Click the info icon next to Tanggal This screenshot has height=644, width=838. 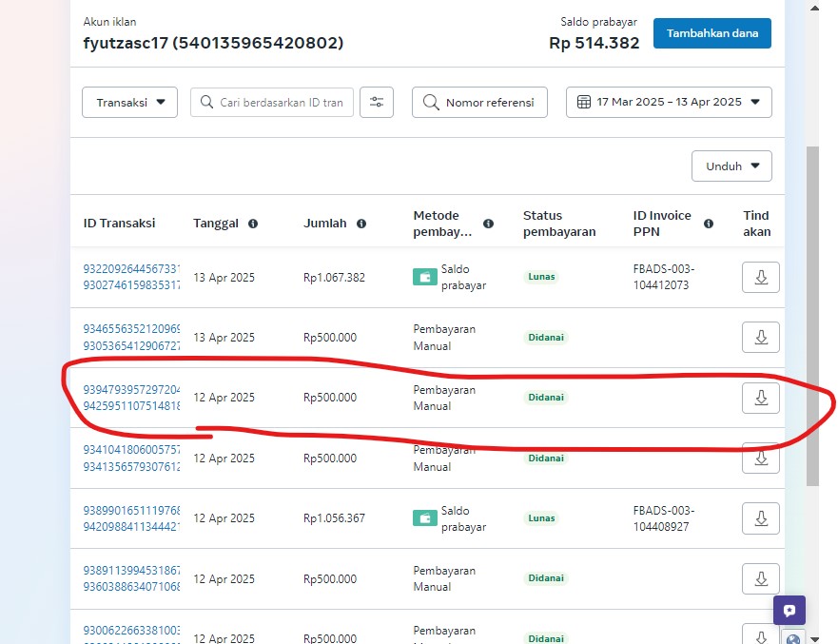pos(253,224)
